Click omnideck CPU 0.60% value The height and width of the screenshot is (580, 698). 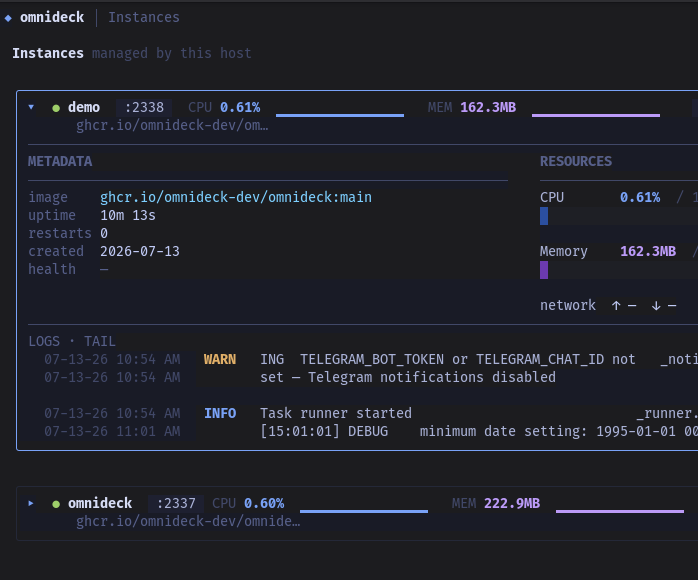(264, 503)
